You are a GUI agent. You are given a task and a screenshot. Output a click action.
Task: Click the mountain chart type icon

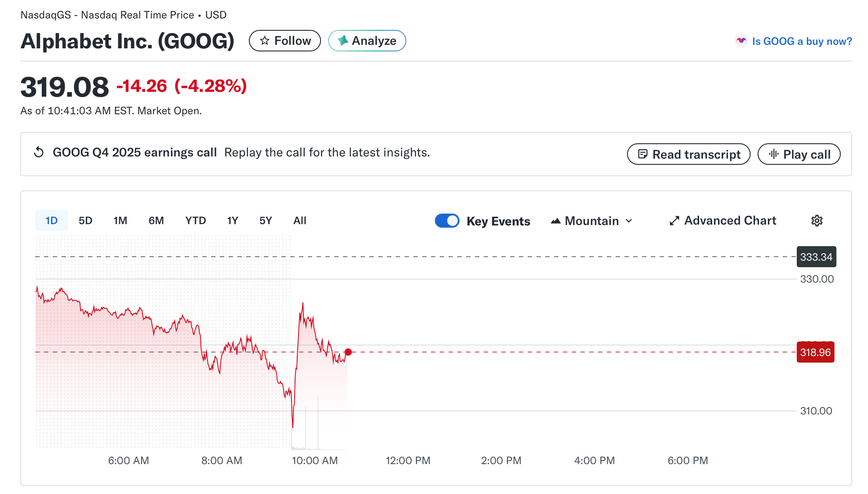(555, 221)
